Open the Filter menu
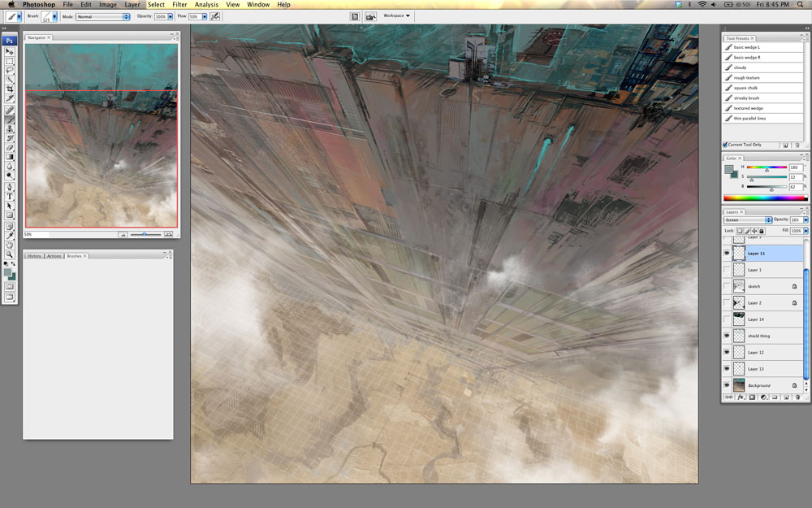 click(179, 4)
